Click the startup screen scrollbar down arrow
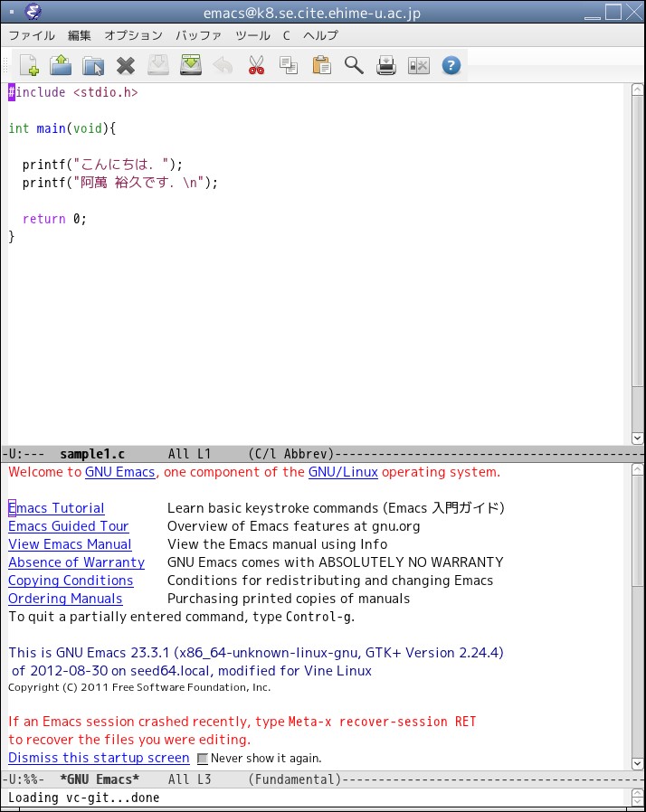646x812 pixels. coord(638,763)
